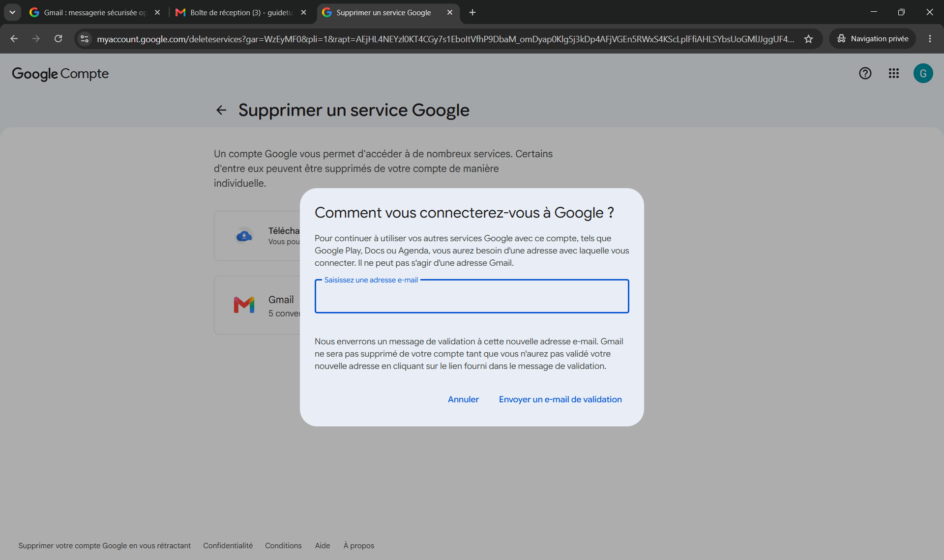This screenshot has width=944, height=560.
Task: Go forward in browser history
Action: click(36, 39)
